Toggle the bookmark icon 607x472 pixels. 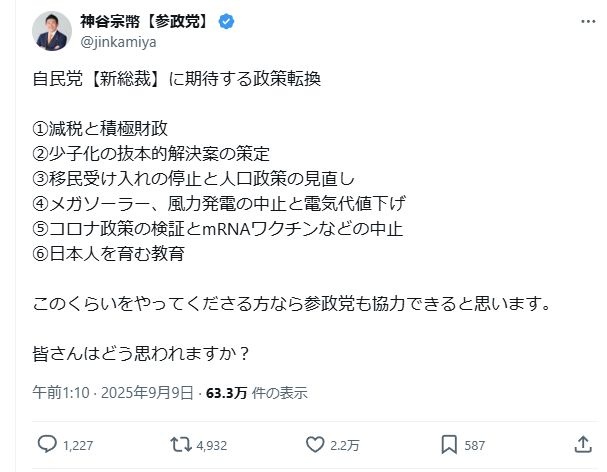[449, 443]
